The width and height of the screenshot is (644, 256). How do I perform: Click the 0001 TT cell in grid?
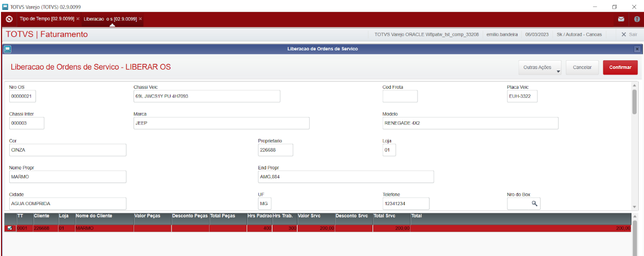[x=24, y=228]
